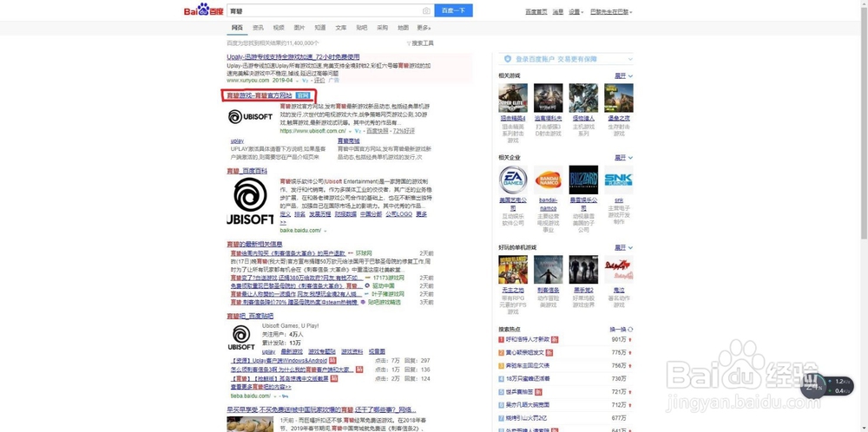Click the page vertical scrollbar

pyautogui.click(x=864, y=124)
